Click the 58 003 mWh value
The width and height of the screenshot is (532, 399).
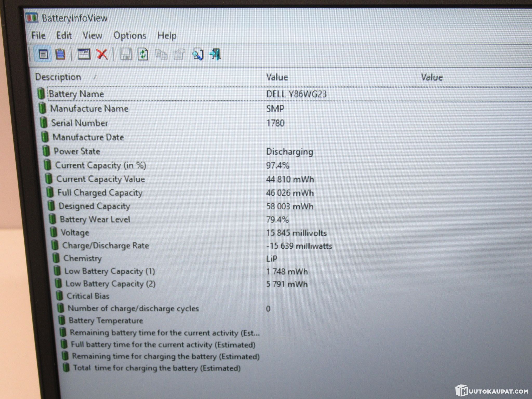(x=290, y=207)
